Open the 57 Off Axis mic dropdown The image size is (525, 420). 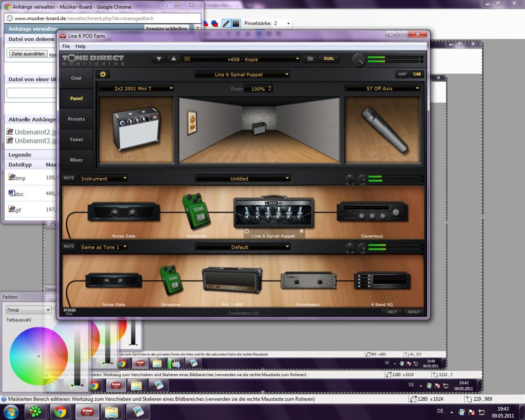[383, 88]
